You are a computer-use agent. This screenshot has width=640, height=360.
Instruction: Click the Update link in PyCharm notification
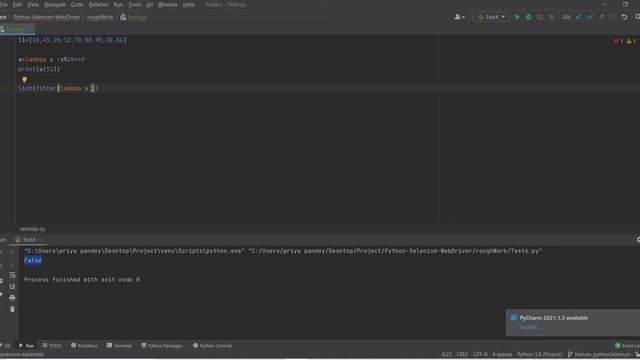coord(529,327)
